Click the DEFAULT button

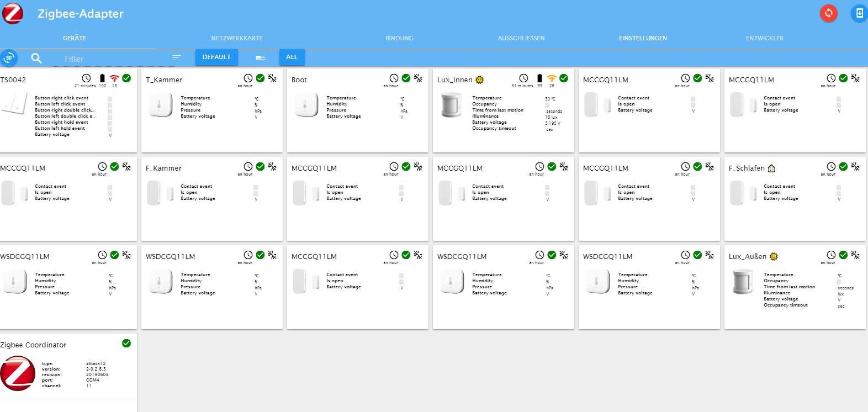point(216,57)
